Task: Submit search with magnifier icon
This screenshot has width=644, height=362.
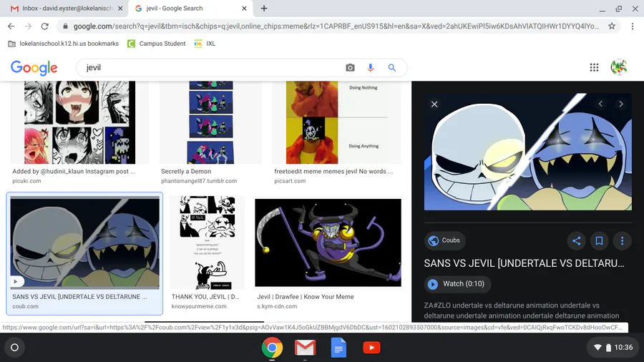Action: 392,68
